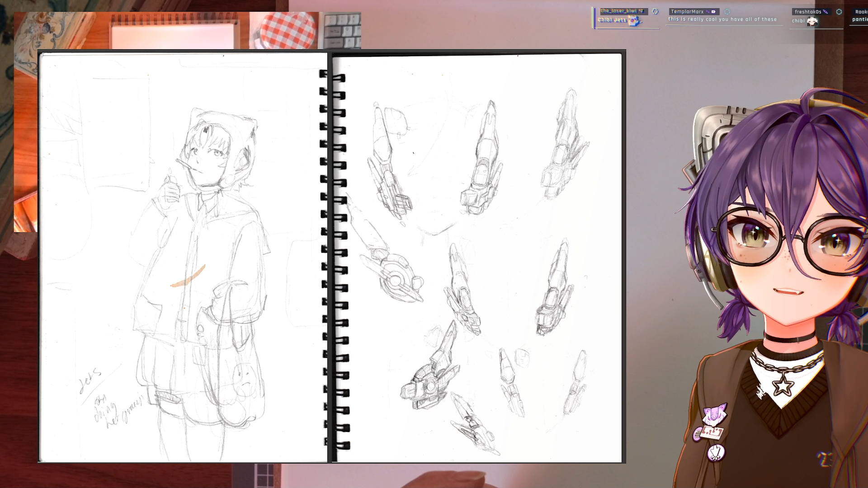
Task: Click the checkered jar lid in webcam view
Action: [288, 30]
